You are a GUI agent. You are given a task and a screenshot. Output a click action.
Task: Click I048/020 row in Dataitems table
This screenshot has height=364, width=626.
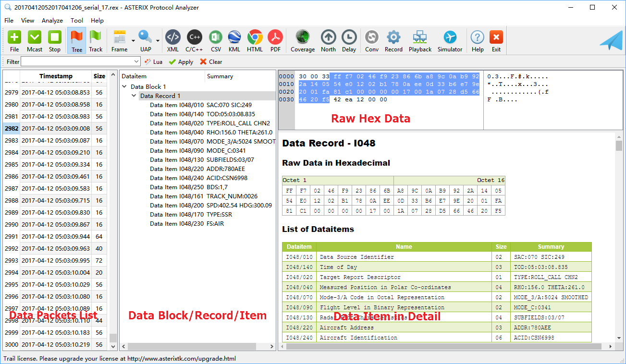coord(437,277)
